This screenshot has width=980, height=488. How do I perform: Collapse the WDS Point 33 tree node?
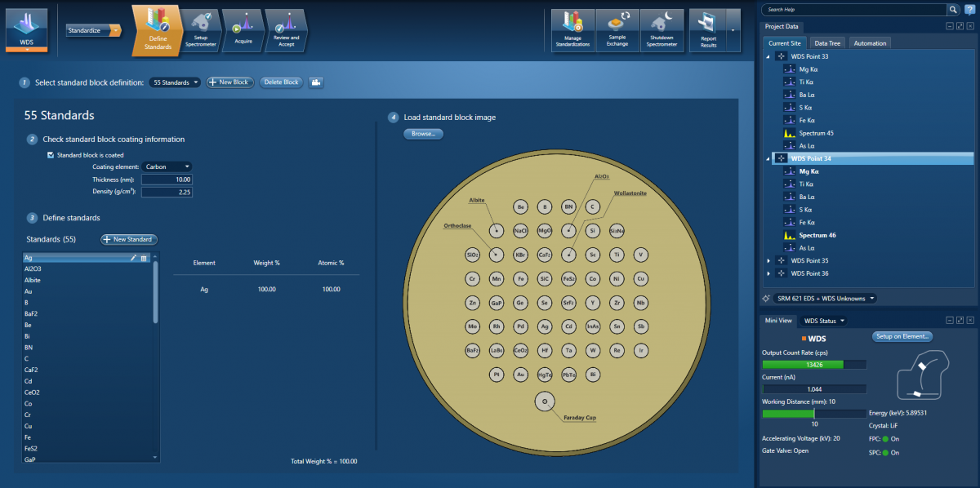(768, 56)
